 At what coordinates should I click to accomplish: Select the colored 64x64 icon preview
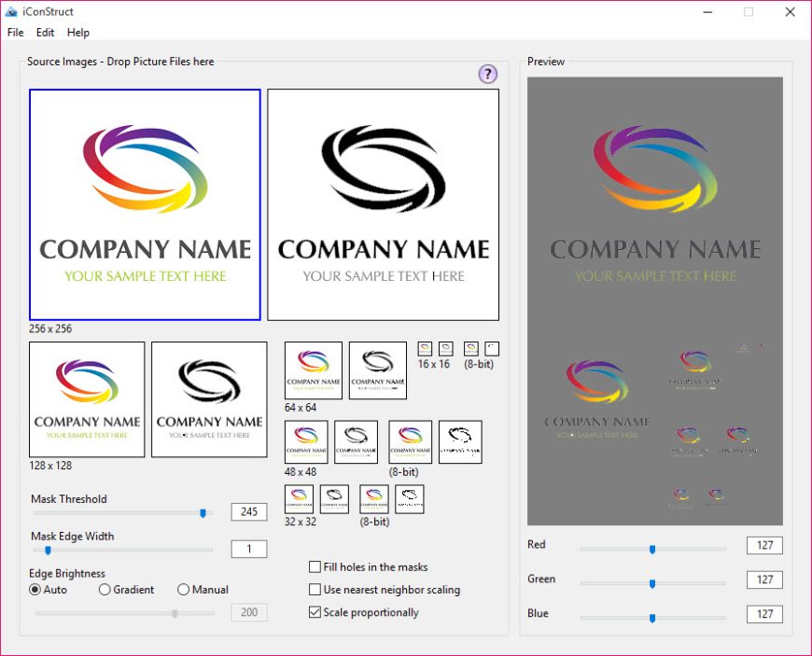[313, 369]
